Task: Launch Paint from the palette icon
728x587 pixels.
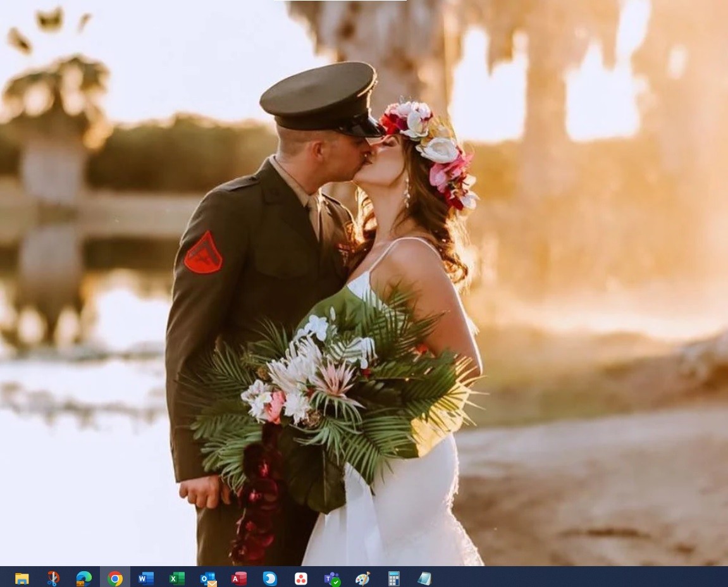Action: pos(362,578)
